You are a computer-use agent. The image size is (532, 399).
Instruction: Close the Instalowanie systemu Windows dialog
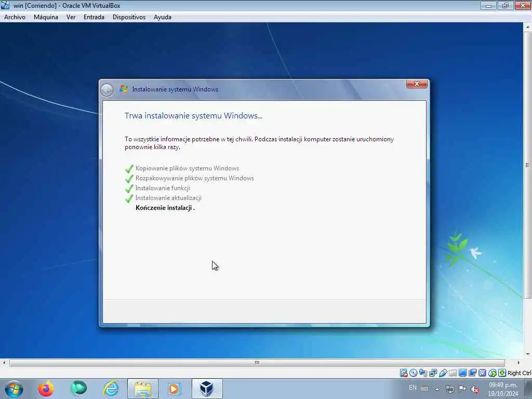(417, 84)
